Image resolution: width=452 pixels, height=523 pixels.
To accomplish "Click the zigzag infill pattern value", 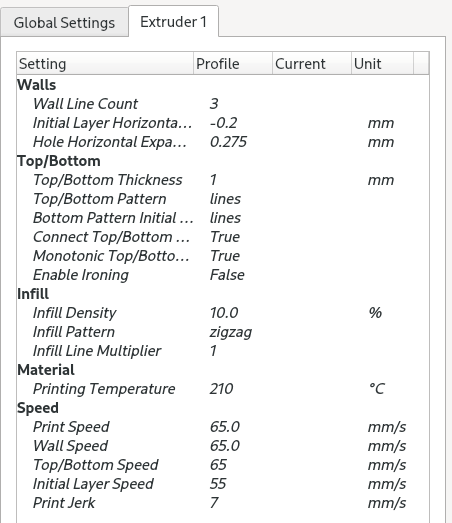I will coord(231,333).
